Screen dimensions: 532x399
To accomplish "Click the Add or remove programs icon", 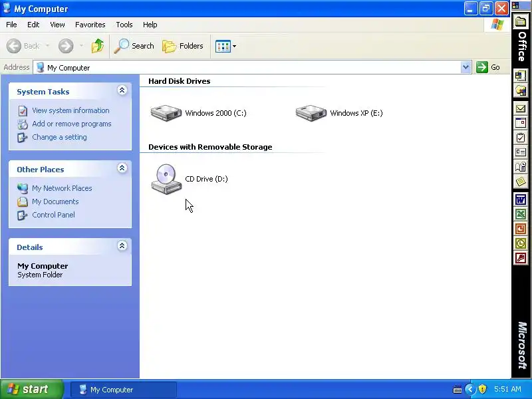I will coord(23,124).
